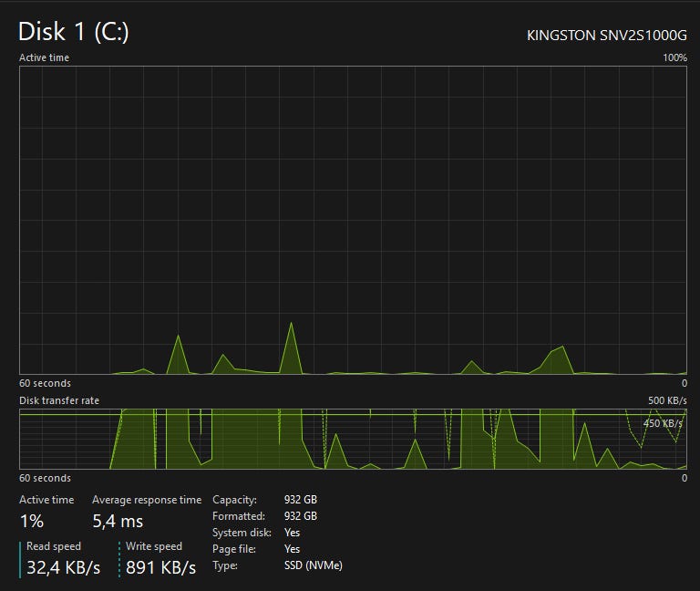The image size is (700, 591).
Task: Click the Capacity 932 GB value
Action: click(x=301, y=500)
